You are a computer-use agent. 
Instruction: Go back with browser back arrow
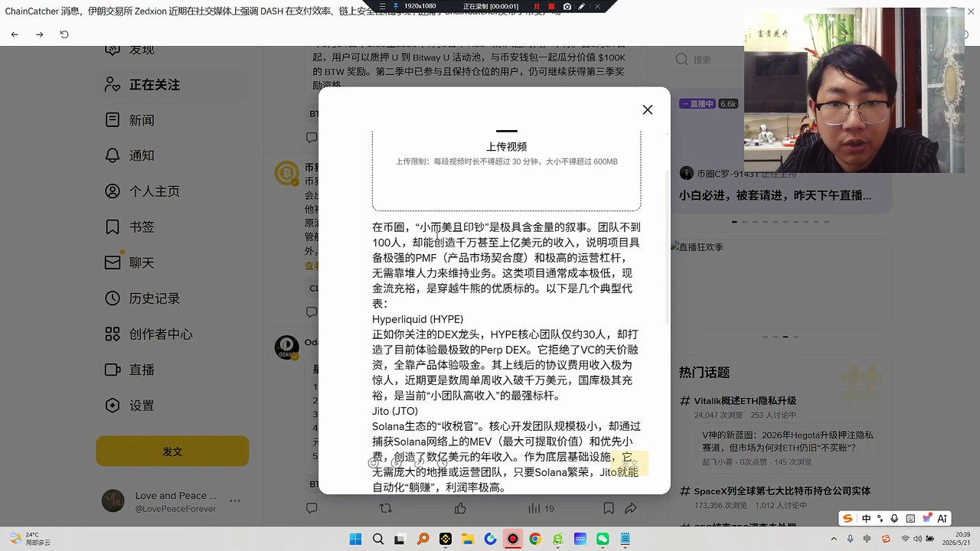click(15, 34)
